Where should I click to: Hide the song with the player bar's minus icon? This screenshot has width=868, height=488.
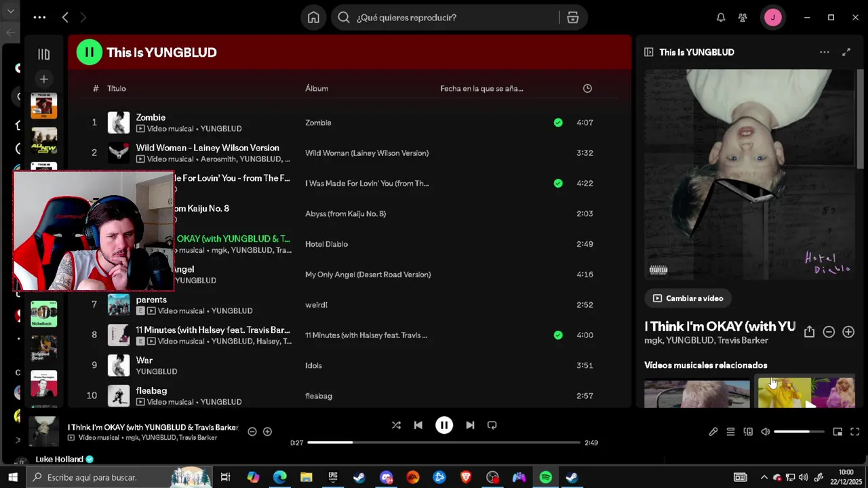252,432
